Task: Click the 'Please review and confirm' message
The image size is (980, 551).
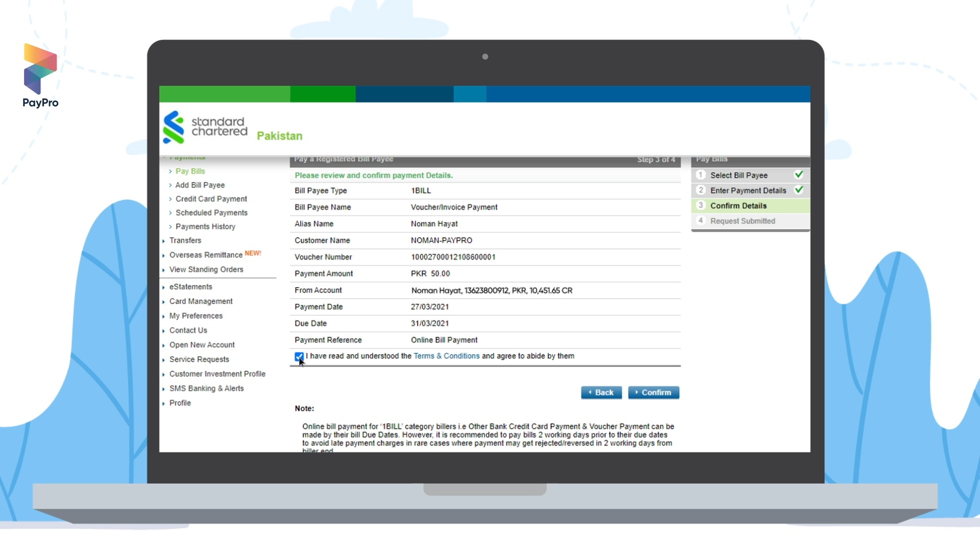Action: coord(374,176)
